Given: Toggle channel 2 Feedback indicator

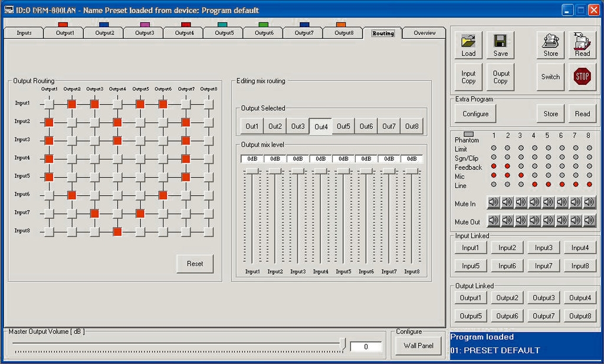Looking at the screenshot, I should [x=507, y=166].
